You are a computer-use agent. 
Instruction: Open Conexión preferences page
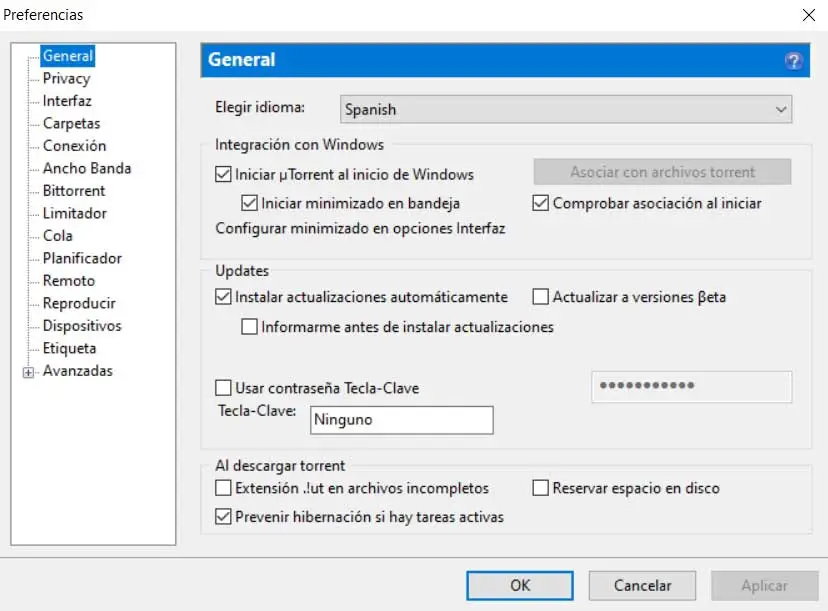74,146
